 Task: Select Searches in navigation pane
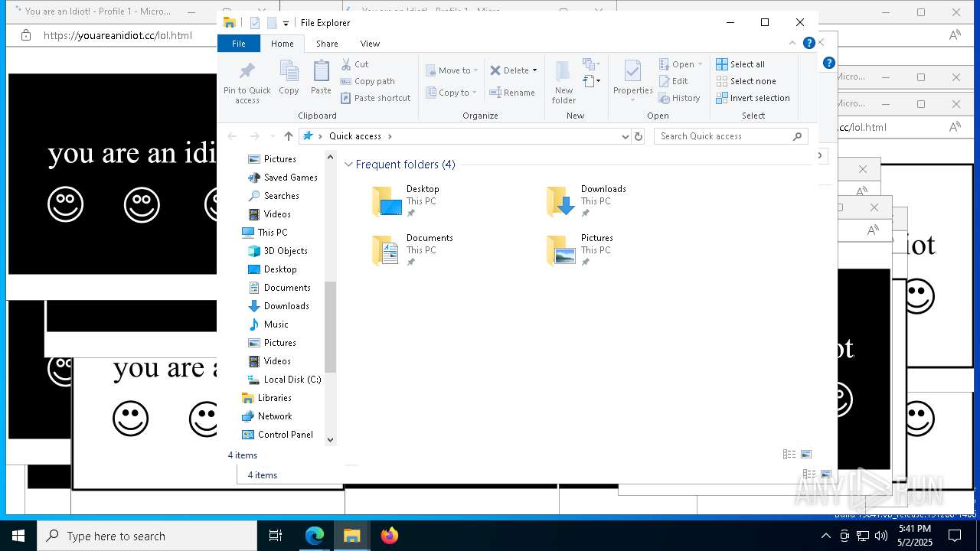click(273, 196)
